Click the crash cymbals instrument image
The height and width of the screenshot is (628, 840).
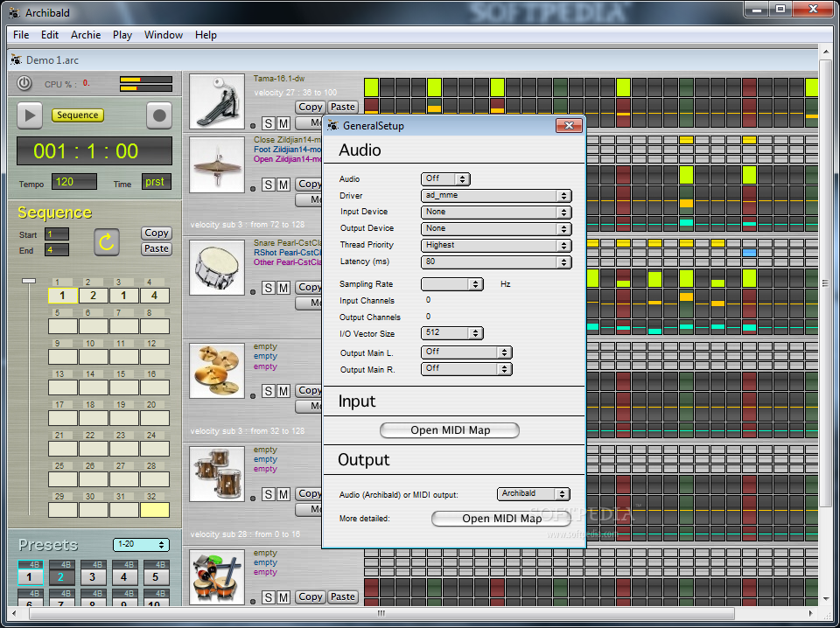point(217,371)
